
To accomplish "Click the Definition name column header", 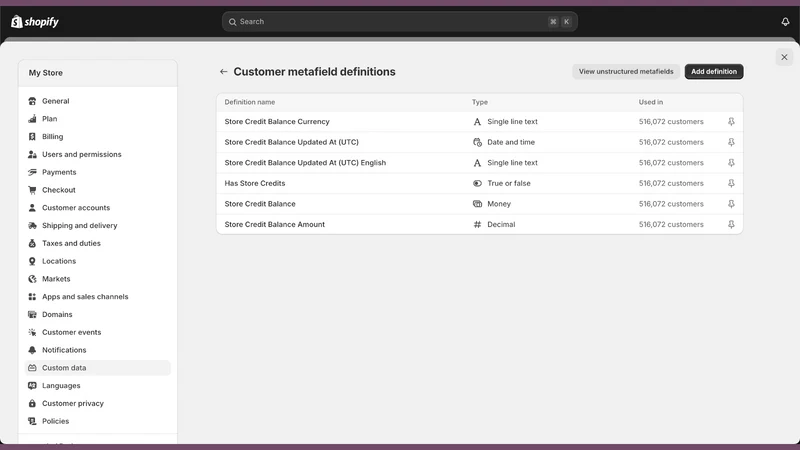I will 249,102.
